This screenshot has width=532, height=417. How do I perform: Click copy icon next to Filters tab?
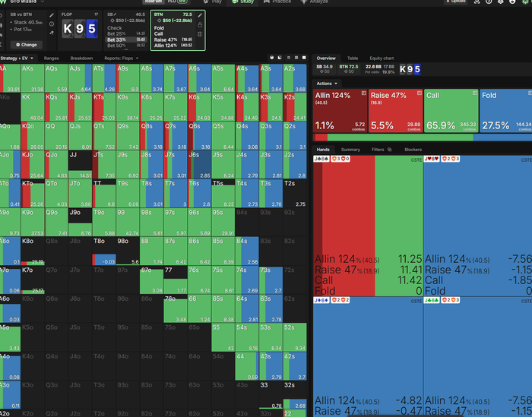389,150
